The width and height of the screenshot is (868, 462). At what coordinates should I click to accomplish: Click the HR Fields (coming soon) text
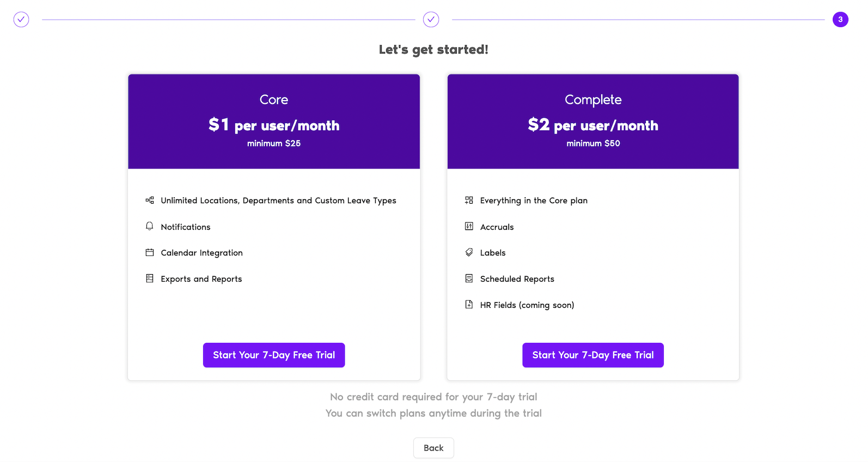(527, 305)
